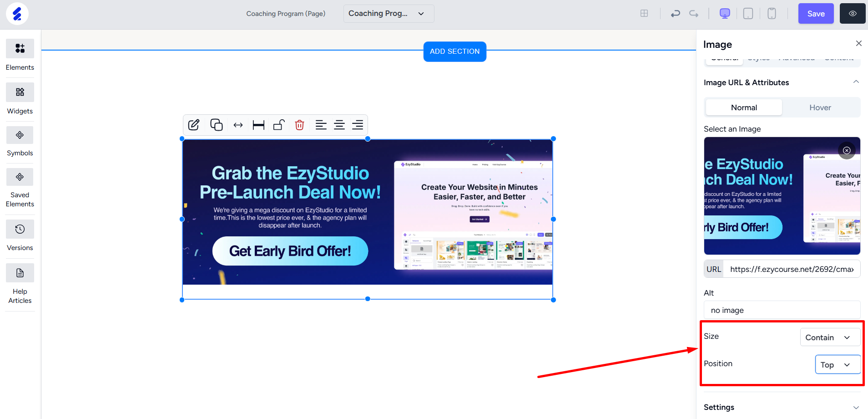Switch to desktop device view

click(725, 13)
